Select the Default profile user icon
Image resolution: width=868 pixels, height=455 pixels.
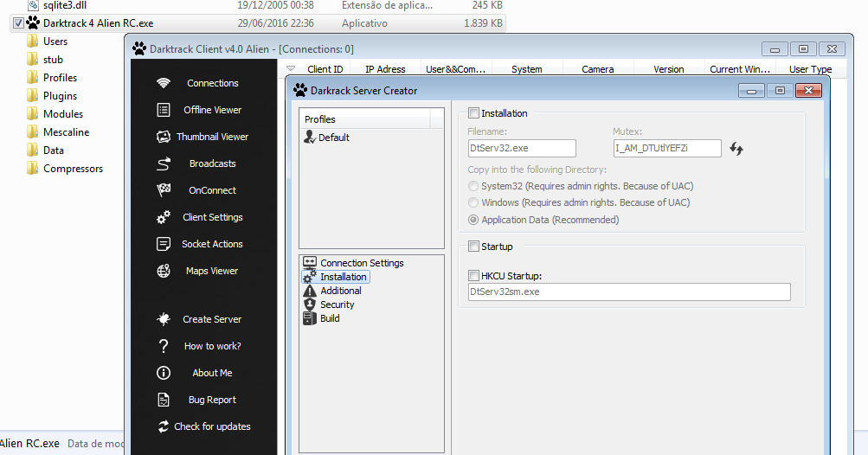[310, 137]
